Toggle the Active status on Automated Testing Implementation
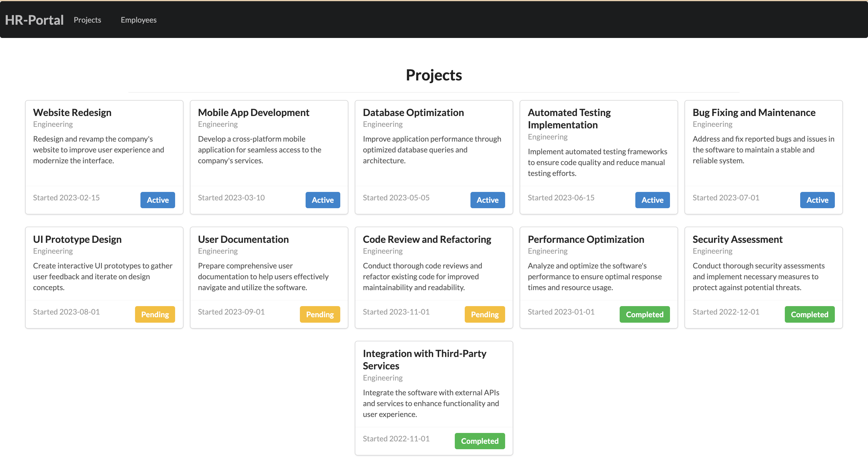Viewport: 868px width, 470px height. click(x=652, y=200)
